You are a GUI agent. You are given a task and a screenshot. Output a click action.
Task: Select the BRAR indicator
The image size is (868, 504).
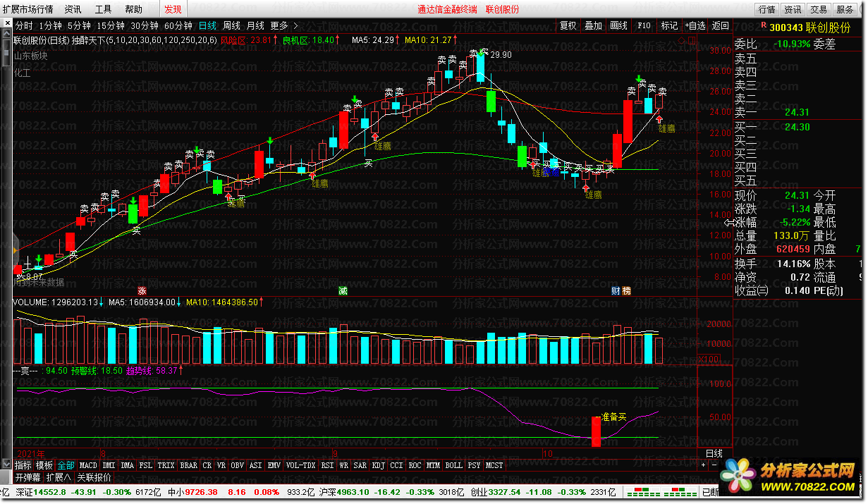coord(189,465)
